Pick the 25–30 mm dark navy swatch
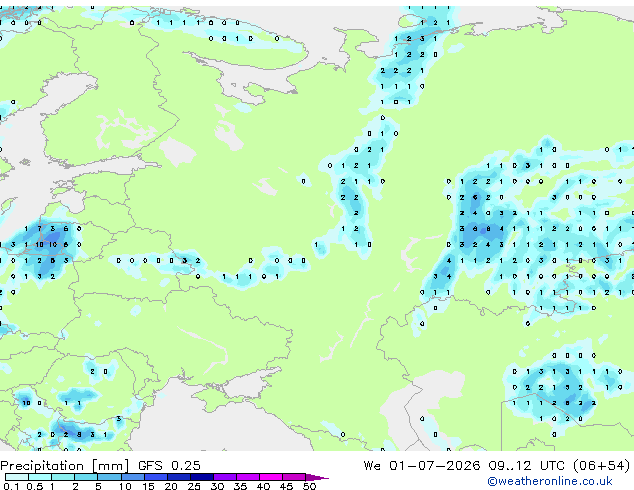Image resolution: width=634 pixels, height=490 pixels. coord(201,477)
